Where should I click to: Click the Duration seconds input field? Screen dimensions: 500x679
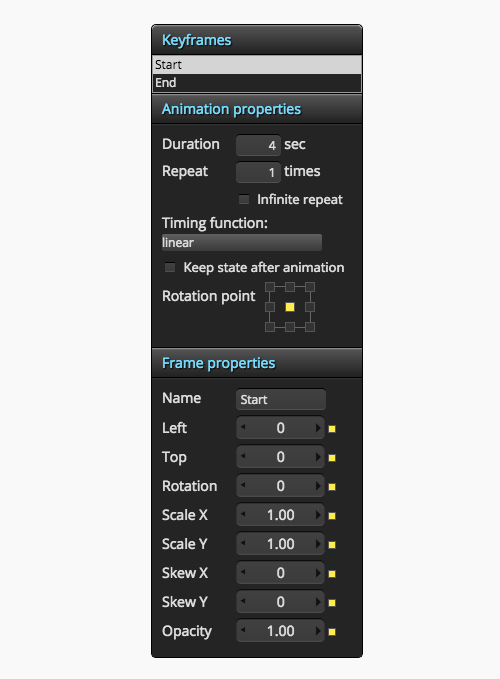click(258, 145)
